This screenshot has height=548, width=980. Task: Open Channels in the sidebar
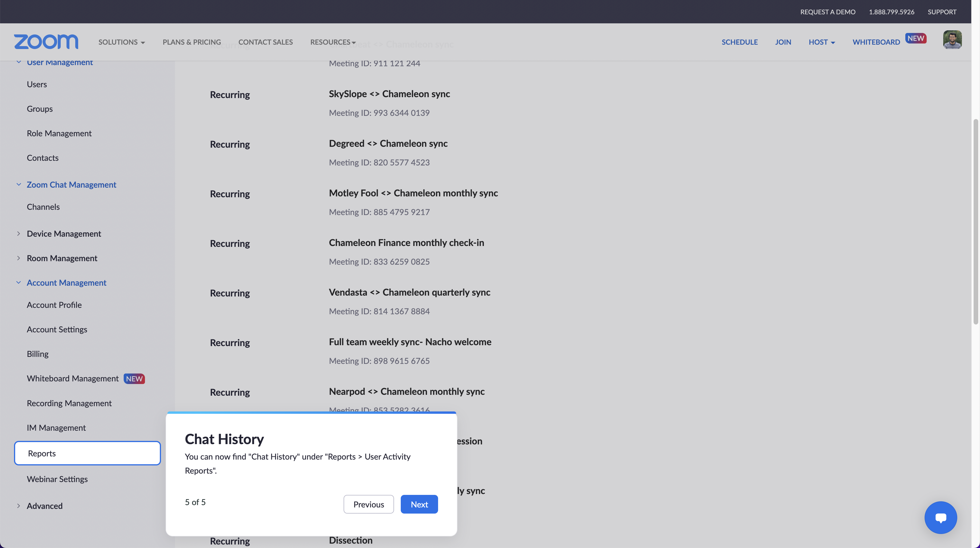click(43, 207)
